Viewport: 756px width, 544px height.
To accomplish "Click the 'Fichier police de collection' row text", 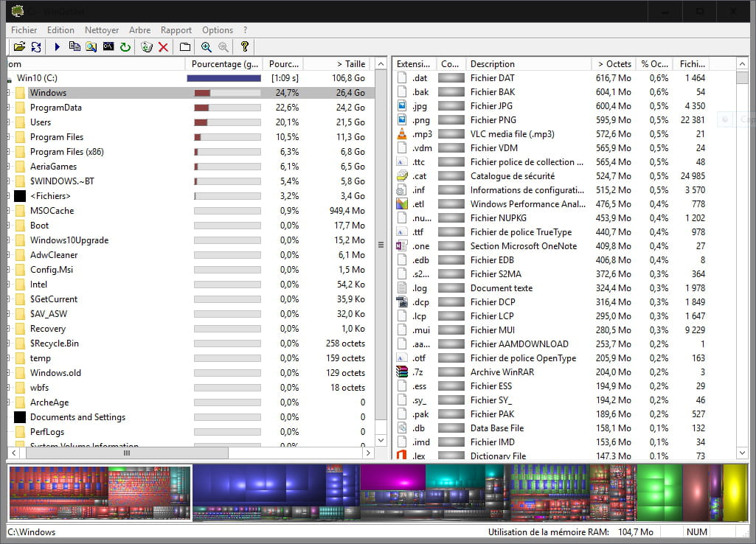I will click(527, 162).
